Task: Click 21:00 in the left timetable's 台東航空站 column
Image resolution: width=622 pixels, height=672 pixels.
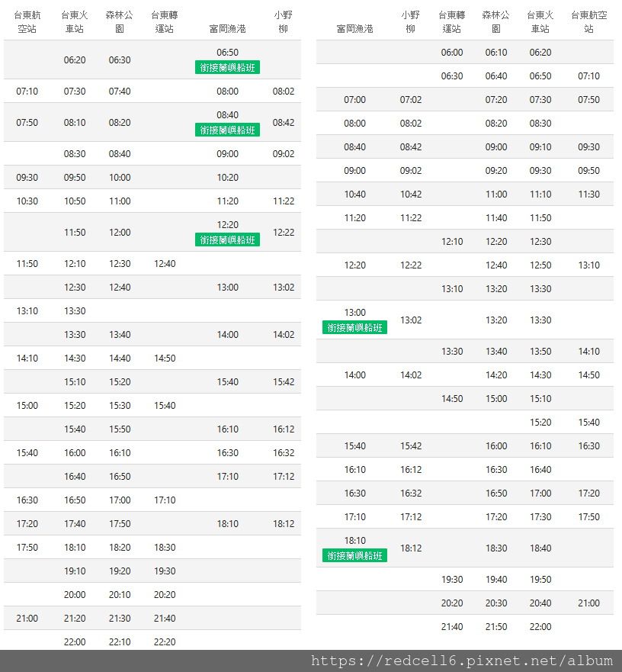Action: [x=27, y=619]
